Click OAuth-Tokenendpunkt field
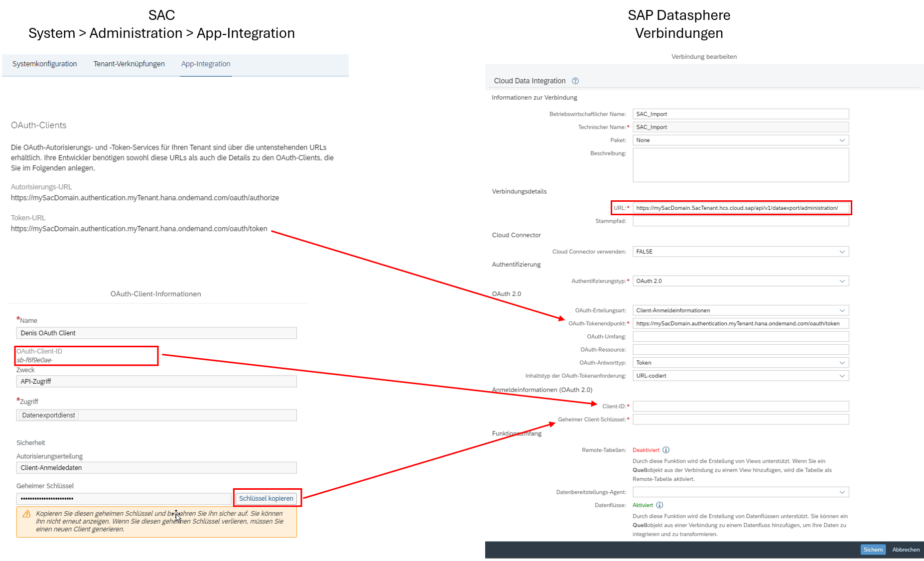The image size is (924, 561). pyautogui.click(x=741, y=323)
